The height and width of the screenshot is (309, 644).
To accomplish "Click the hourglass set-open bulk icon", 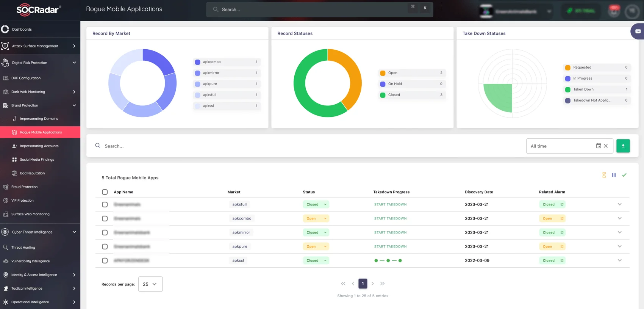I will pyautogui.click(x=604, y=175).
